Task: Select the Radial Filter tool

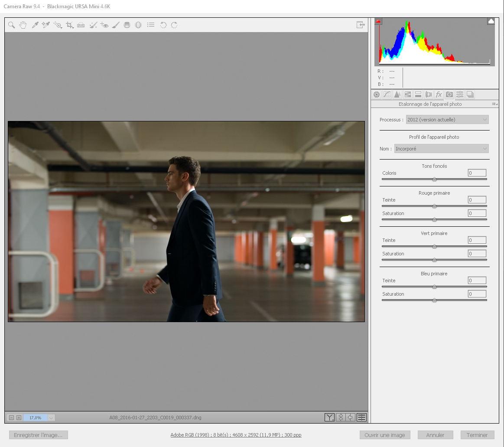Action: [x=138, y=25]
